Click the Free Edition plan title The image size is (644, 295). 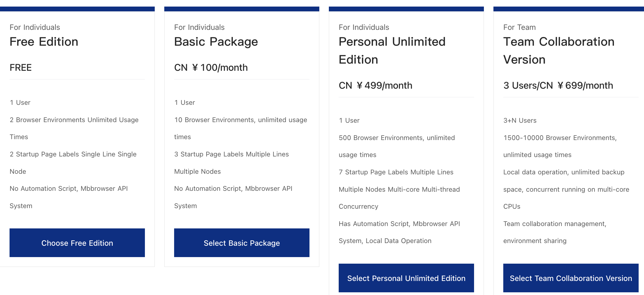click(44, 42)
